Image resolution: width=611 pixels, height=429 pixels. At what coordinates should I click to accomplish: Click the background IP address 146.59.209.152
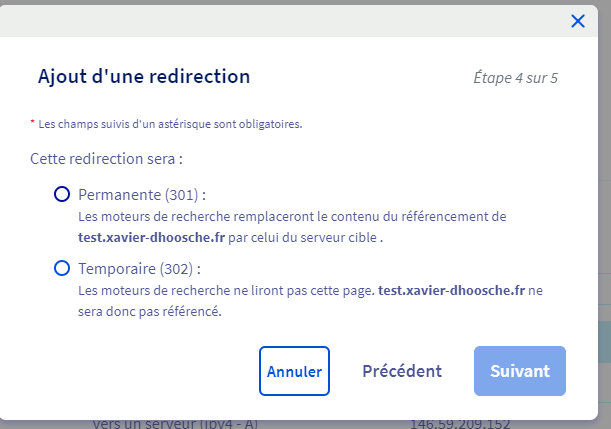[x=458, y=424]
